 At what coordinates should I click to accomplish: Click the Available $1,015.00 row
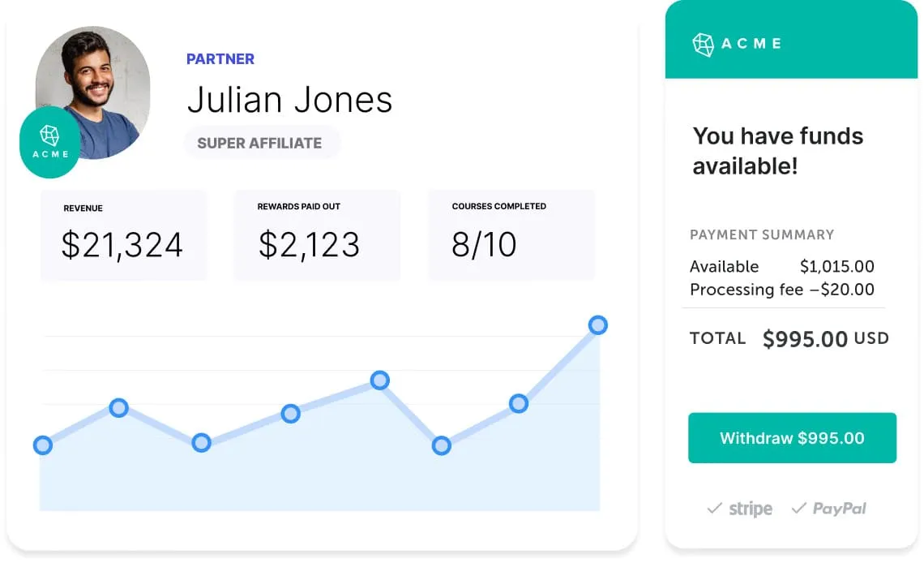pos(782,266)
